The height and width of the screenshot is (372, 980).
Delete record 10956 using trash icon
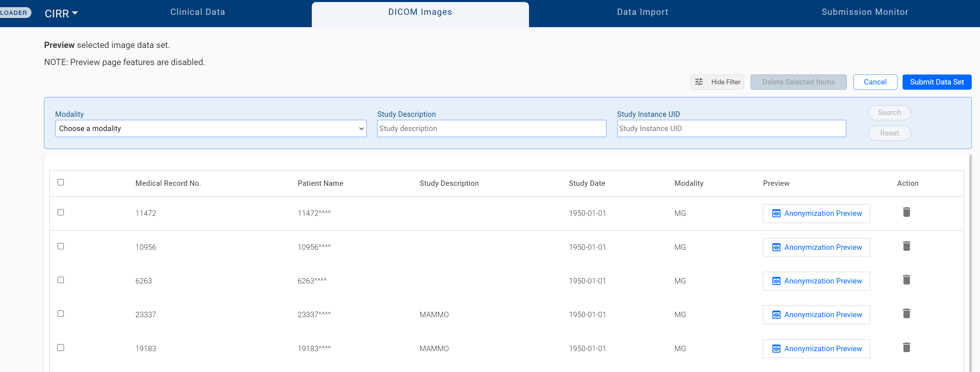(906, 246)
